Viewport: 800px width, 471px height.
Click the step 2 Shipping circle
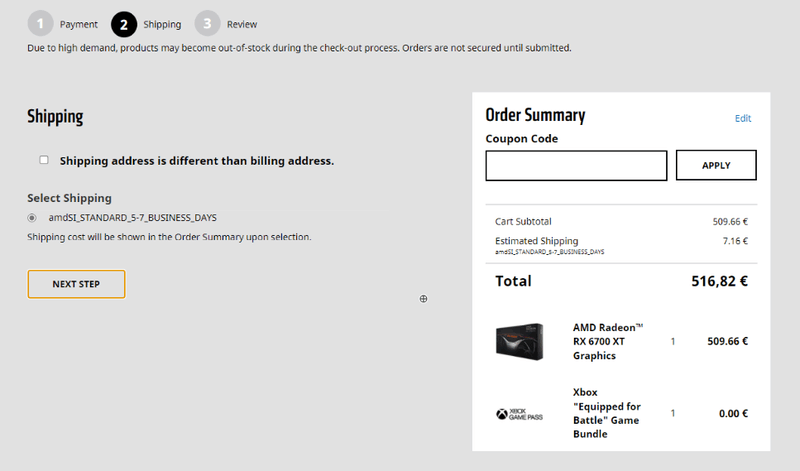124,24
